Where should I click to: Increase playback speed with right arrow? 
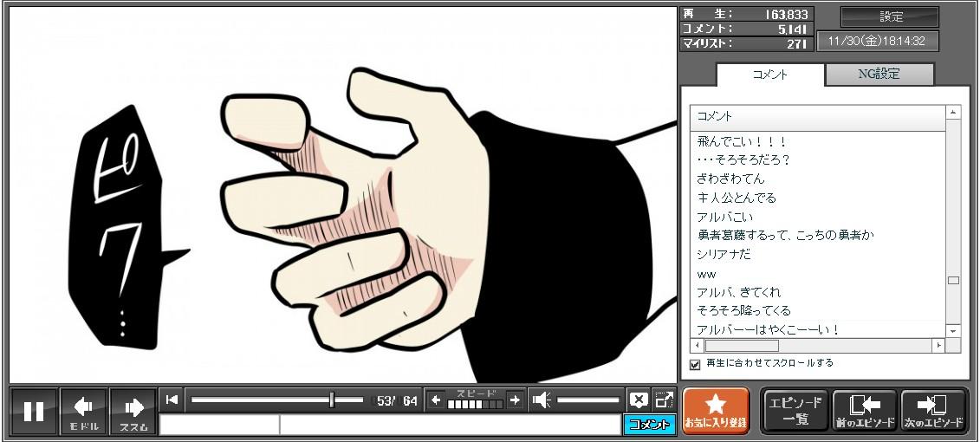pos(515,400)
